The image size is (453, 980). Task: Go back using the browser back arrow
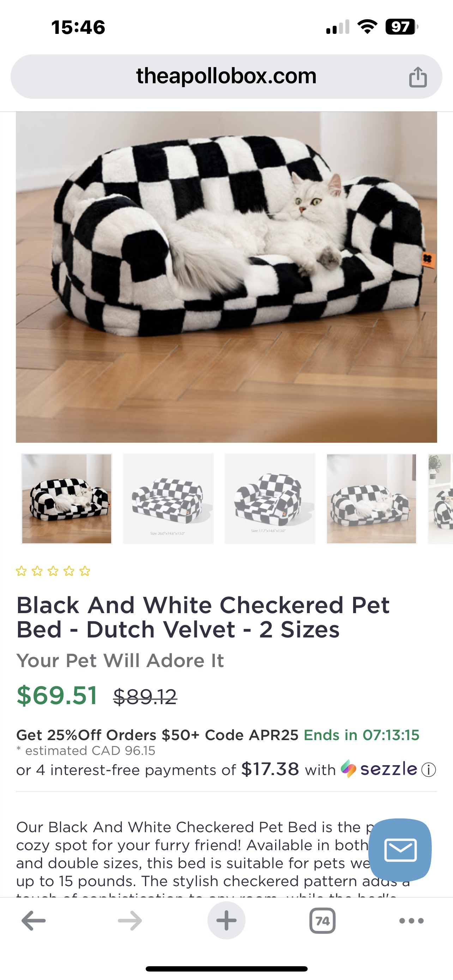click(x=34, y=921)
